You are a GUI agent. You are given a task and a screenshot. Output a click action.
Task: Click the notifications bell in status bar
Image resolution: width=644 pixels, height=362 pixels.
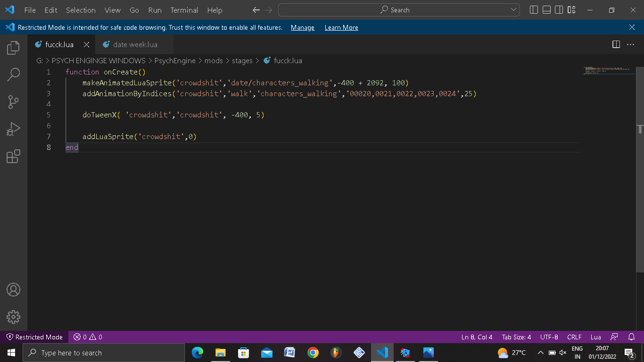click(x=631, y=337)
